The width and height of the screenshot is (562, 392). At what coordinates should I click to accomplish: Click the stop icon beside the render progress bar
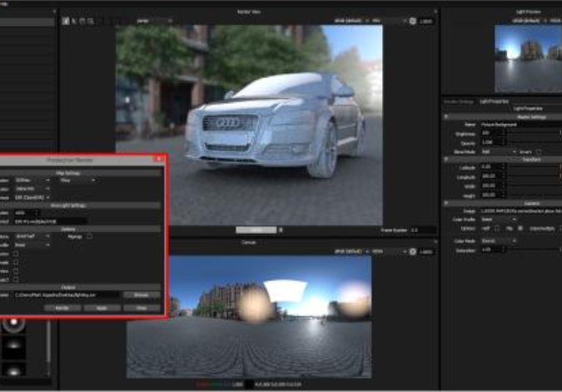(281, 230)
